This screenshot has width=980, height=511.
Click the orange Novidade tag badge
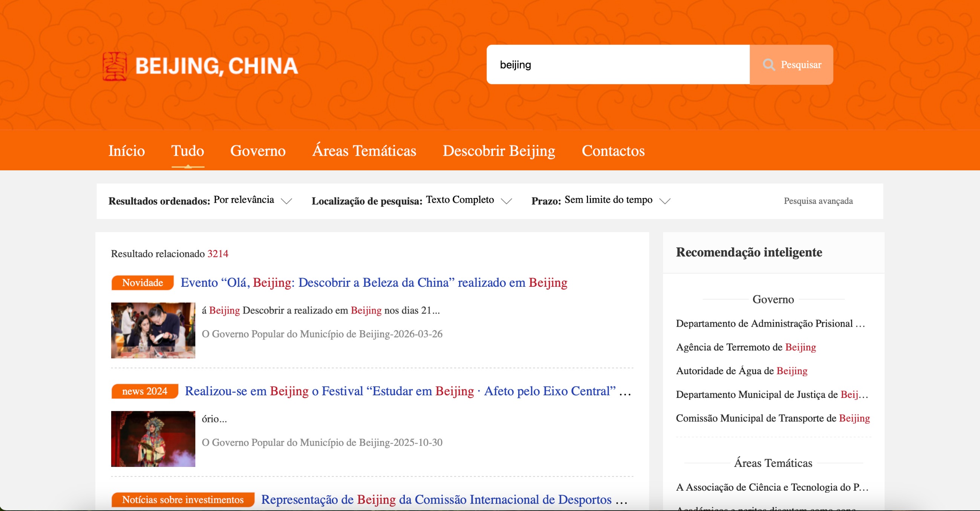pos(142,283)
